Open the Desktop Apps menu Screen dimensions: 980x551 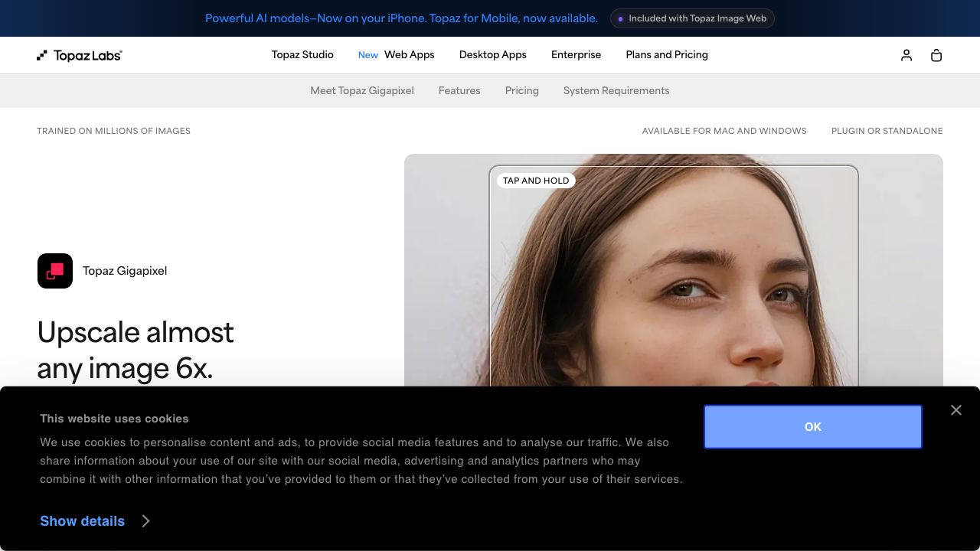pyautogui.click(x=493, y=55)
